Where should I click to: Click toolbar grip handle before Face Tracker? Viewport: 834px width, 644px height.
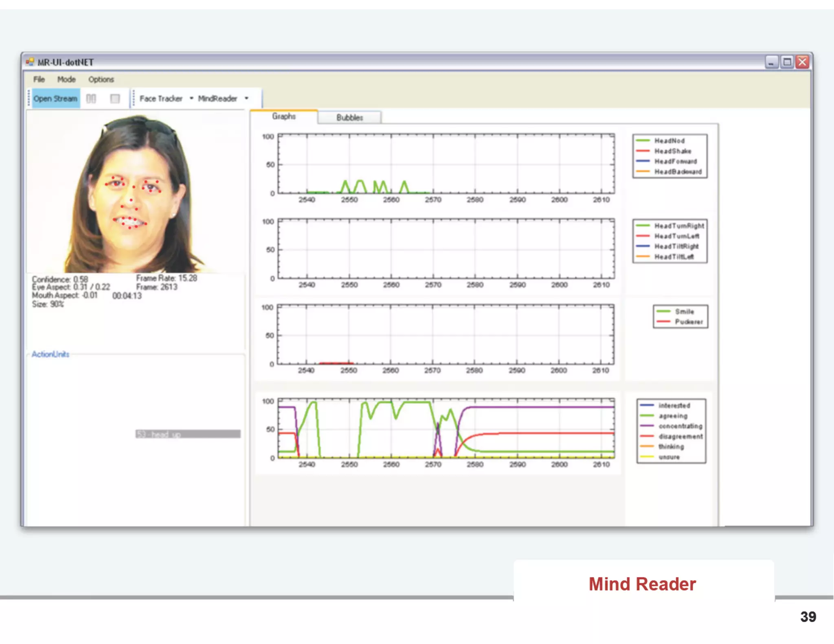coord(134,99)
